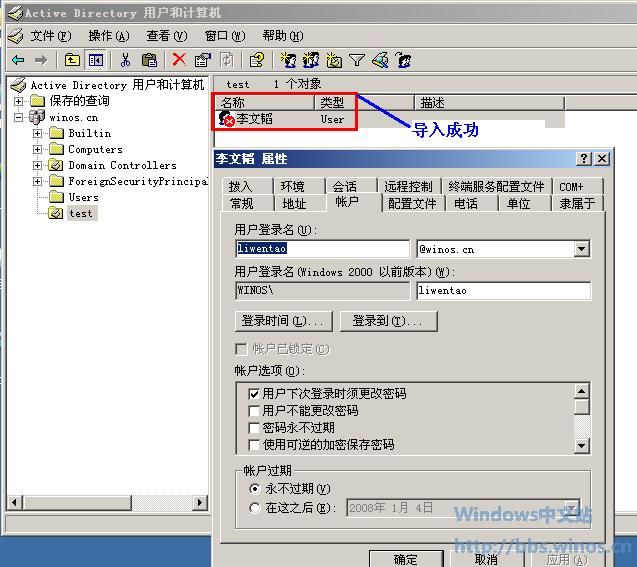The width and height of the screenshot is (637, 567).
Task: Expand the Builtin tree node
Action: [x=37, y=133]
